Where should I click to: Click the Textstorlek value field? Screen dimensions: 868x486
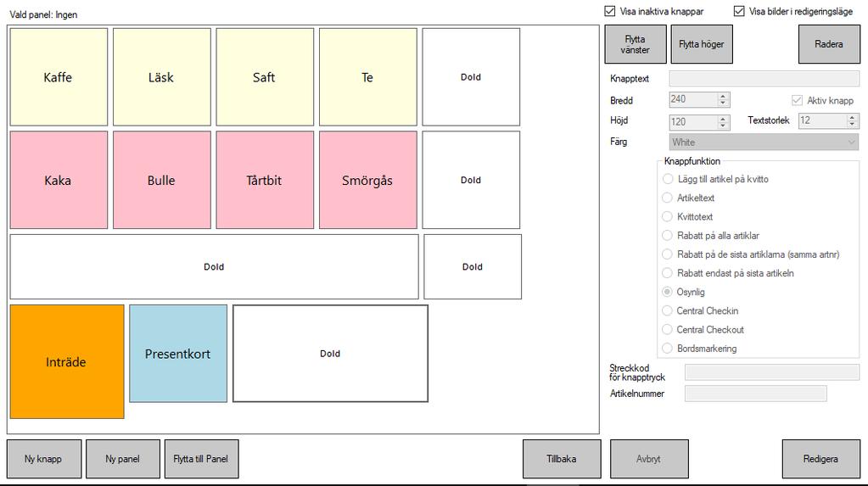click(823, 120)
